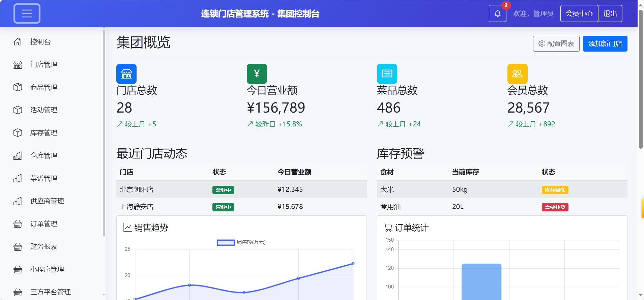Screen dimensions: 644x300
Task: Select the 北京朝阳店 table row
Action: click(x=241, y=189)
